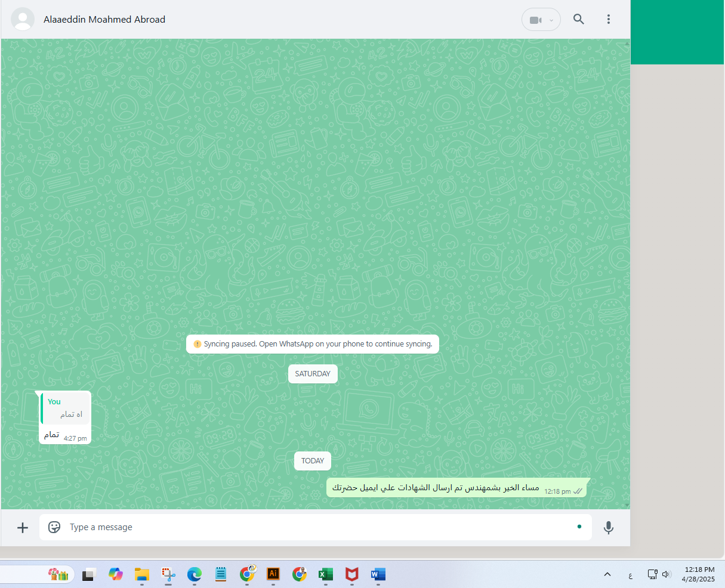725x588 pixels.
Task: Open Task View from taskbar
Action: [89, 575]
